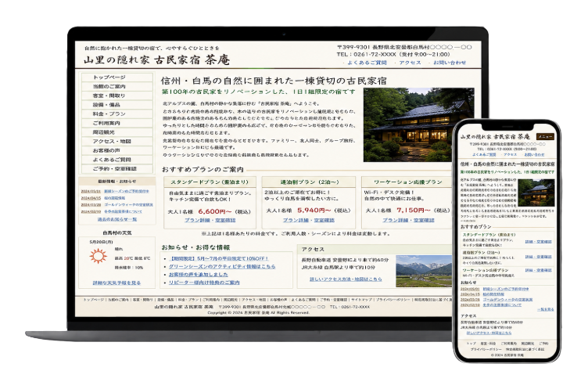Image resolution: width=588 pixels, height=389 pixels.
Task: Open よくあるご質問 in laptop side menu
Action: point(117,160)
